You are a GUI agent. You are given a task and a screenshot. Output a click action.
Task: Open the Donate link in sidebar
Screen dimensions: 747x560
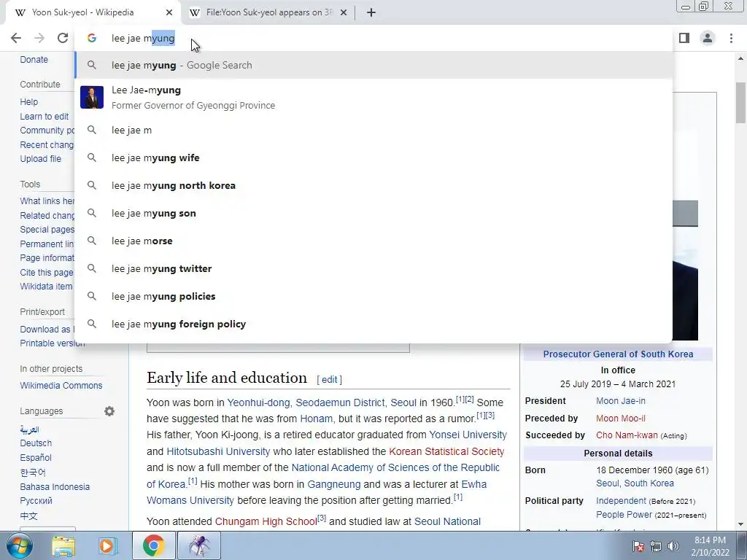coord(34,60)
